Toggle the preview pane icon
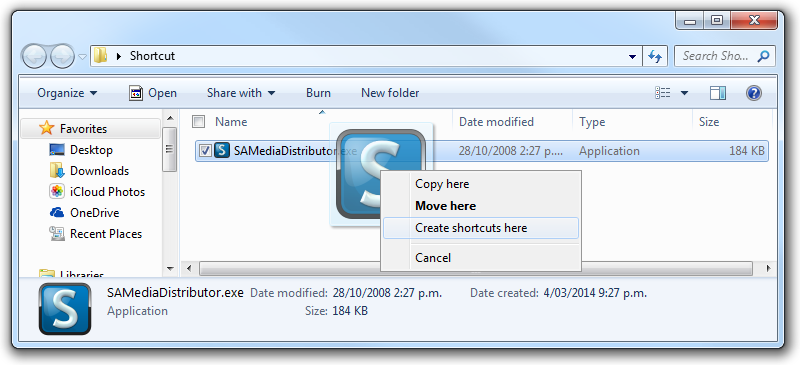Image resolution: width=800 pixels, height=365 pixels. (x=718, y=93)
